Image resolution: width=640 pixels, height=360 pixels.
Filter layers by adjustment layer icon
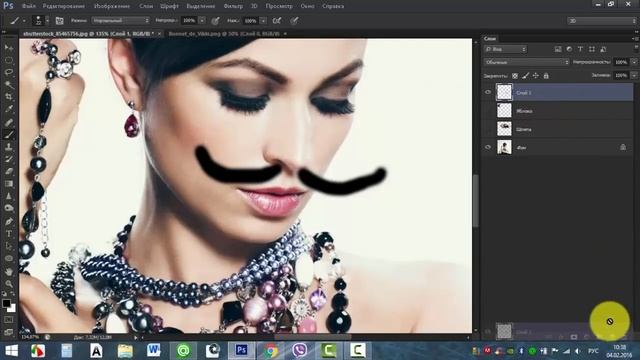569,49
